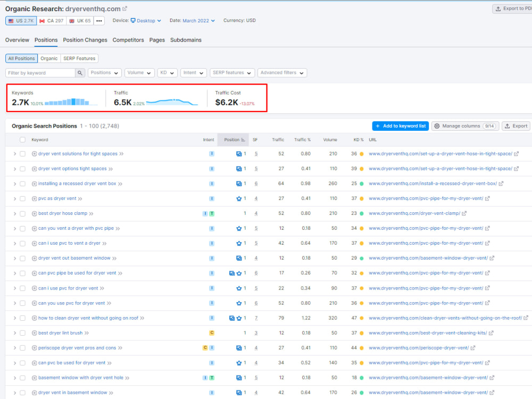Viewport: 532px width, 399px height.
Task: Click the Desktop device monitor icon
Action: 133,20
